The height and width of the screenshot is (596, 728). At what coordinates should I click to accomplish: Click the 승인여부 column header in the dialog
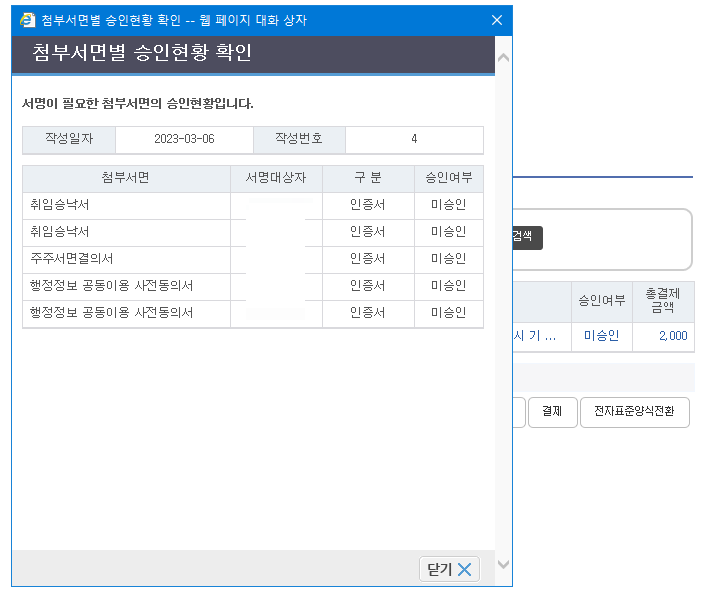[x=449, y=178]
